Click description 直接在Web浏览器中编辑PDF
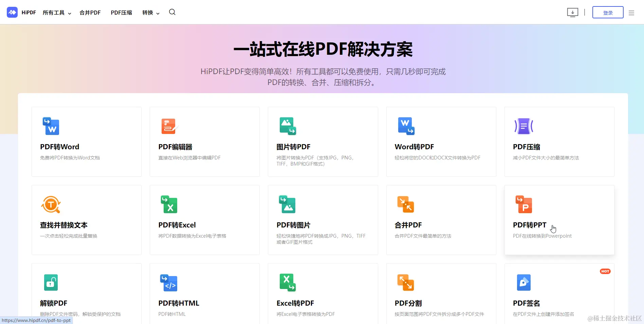The width and height of the screenshot is (644, 324). coord(189,158)
